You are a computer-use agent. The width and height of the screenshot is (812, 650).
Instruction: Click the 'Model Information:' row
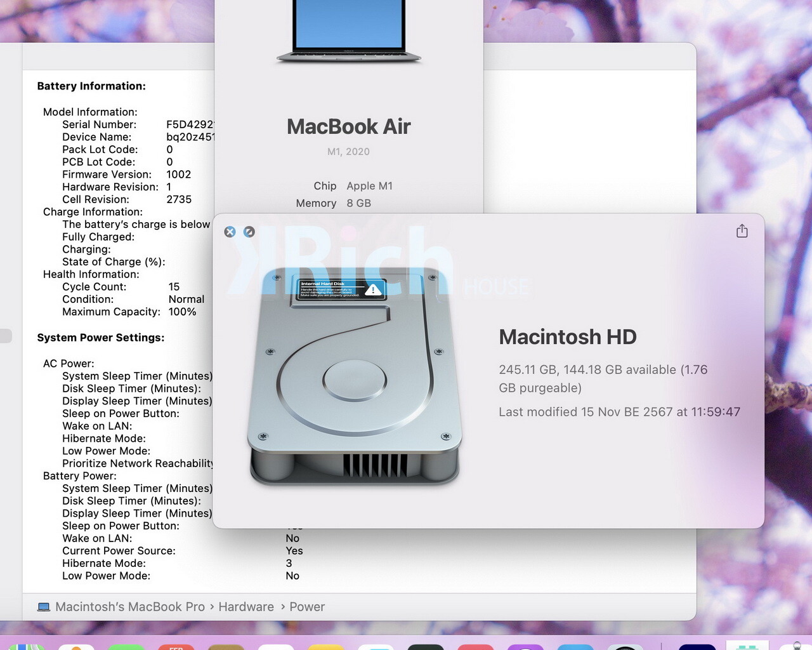coord(90,112)
